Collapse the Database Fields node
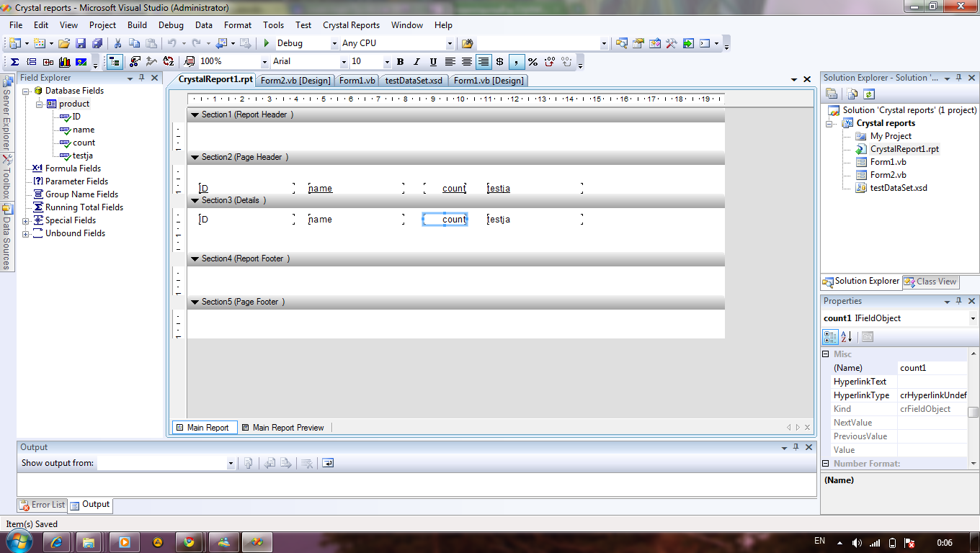The image size is (980, 553). [x=26, y=91]
